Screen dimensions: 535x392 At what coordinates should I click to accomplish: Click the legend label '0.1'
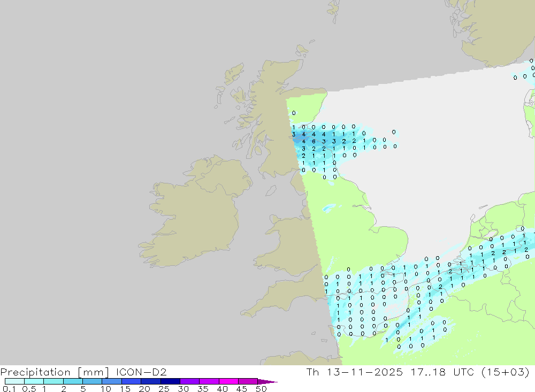[9, 389]
